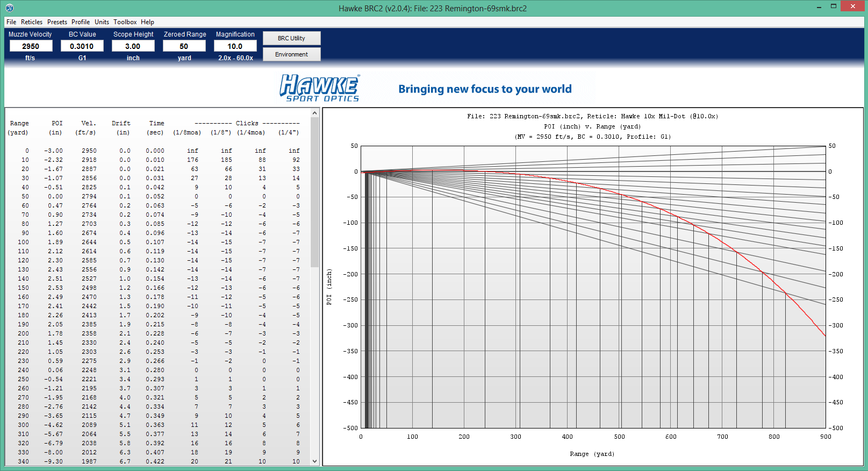Viewport: 868px width, 471px height.
Task: Click the 'inch' scope height unit label
Action: click(133, 58)
